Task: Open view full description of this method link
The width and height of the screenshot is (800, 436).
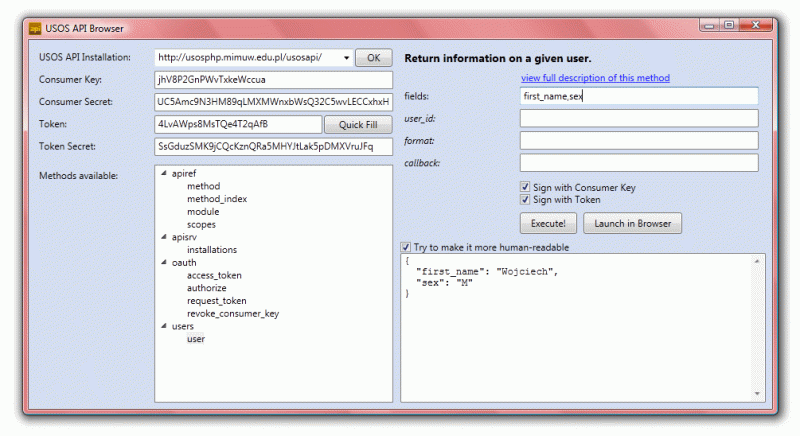Action: pyautogui.click(x=595, y=78)
